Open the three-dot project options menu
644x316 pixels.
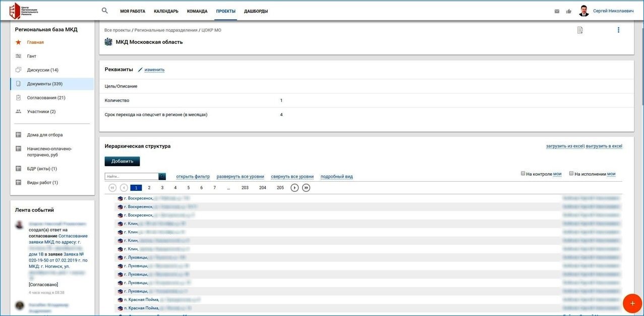pyautogui.click(x=618, y=30)
